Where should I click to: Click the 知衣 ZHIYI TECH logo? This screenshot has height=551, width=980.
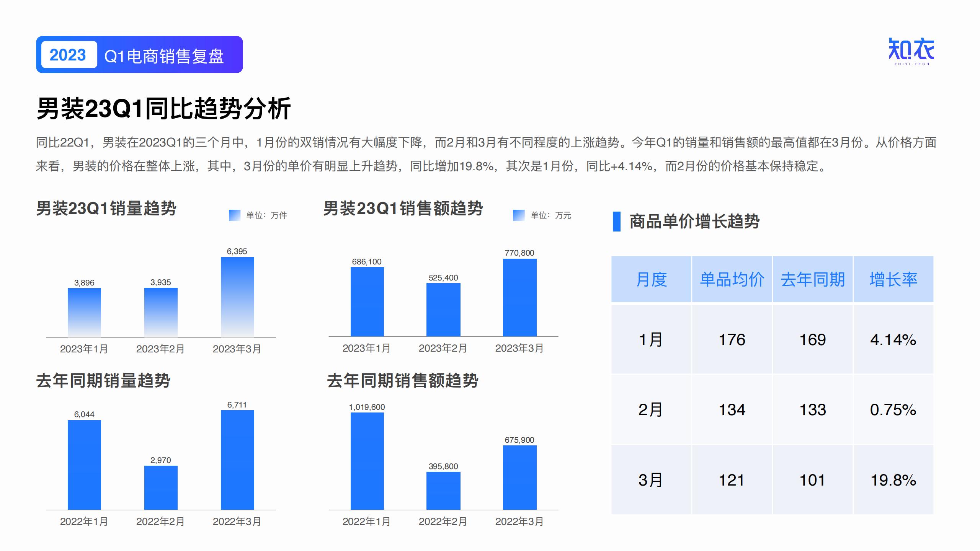(911, 52)
